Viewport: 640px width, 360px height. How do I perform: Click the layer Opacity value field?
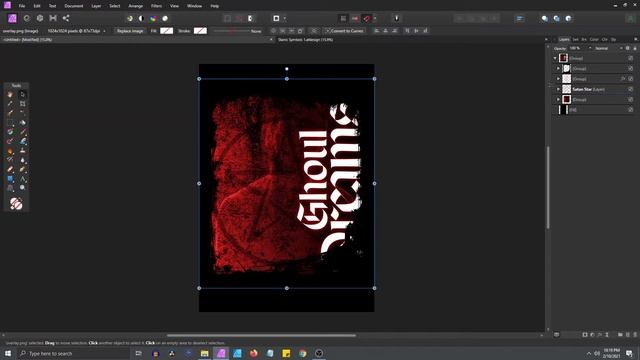click(577, 48)
